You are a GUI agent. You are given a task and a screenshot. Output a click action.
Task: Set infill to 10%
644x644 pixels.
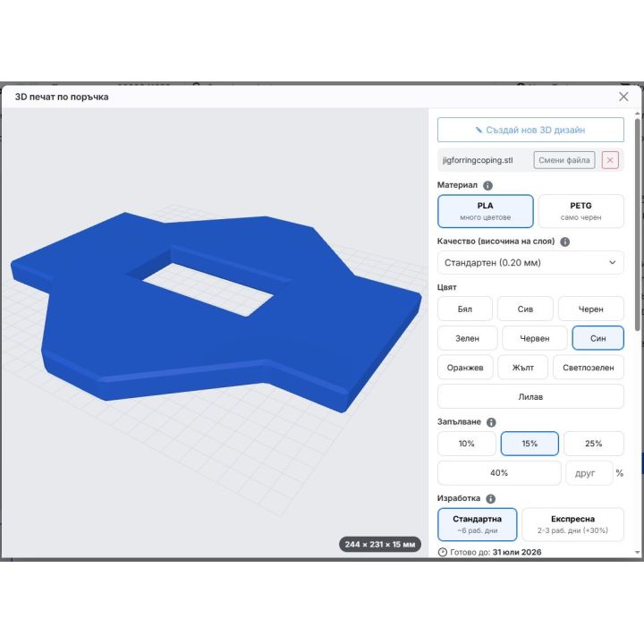click(x=467, y=444)
